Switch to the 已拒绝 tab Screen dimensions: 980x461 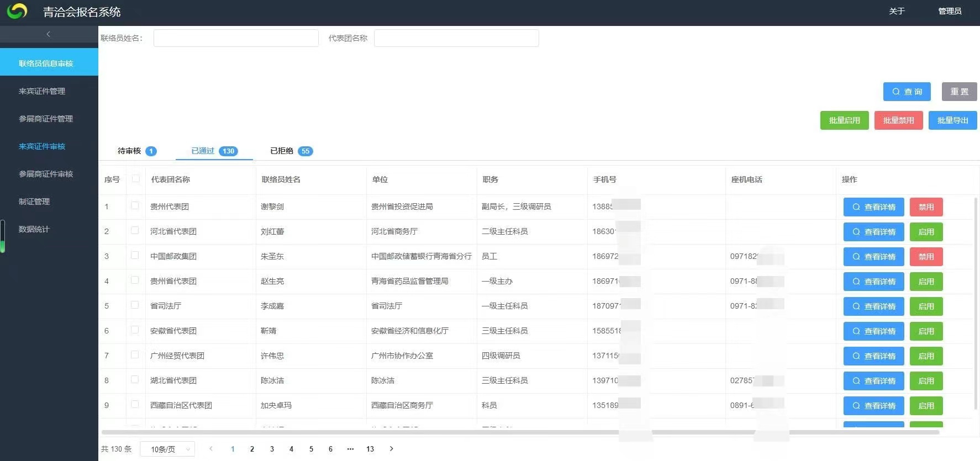[x=291, y=151]
